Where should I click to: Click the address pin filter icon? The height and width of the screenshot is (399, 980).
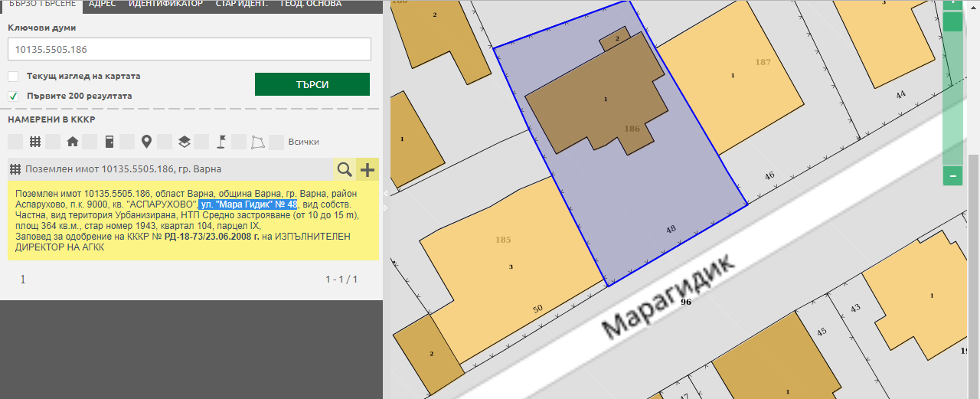(x=146, y=142)
